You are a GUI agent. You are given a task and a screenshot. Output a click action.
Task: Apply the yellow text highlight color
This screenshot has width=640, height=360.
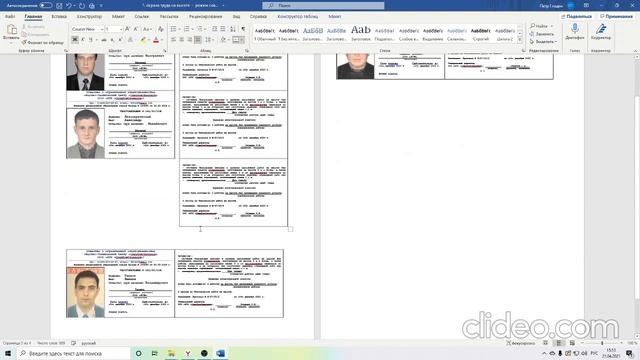[x=143, y=40]
